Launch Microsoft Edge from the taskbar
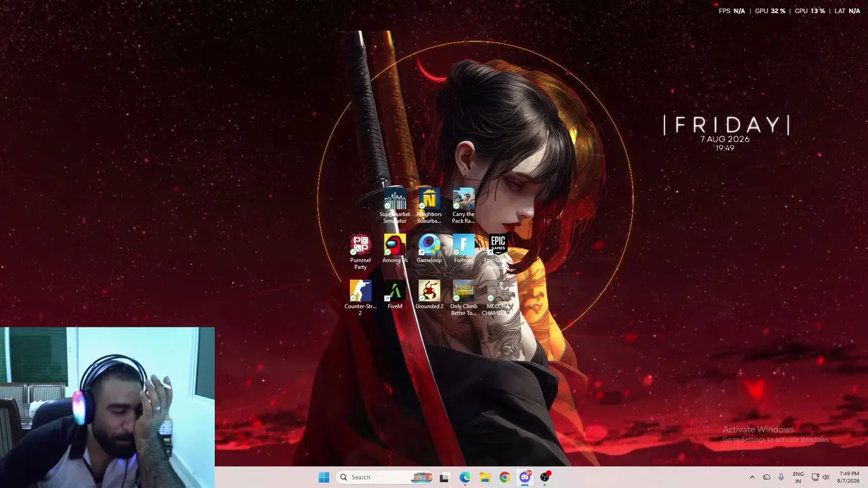Viewport: 868px width, 488px height. pyautogui.click(x=465, y=477)
